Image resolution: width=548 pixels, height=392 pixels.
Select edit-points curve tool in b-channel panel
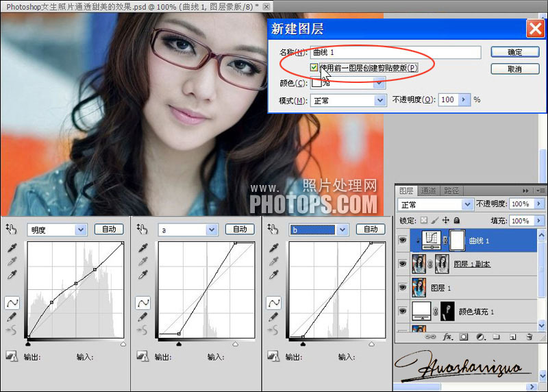(x=273, y=303)
